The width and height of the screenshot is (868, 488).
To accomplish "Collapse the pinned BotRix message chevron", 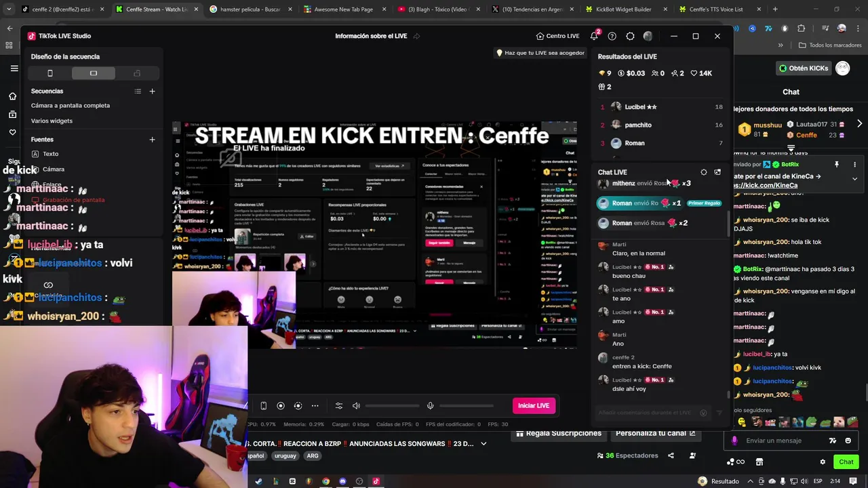I will pos(854,179).
